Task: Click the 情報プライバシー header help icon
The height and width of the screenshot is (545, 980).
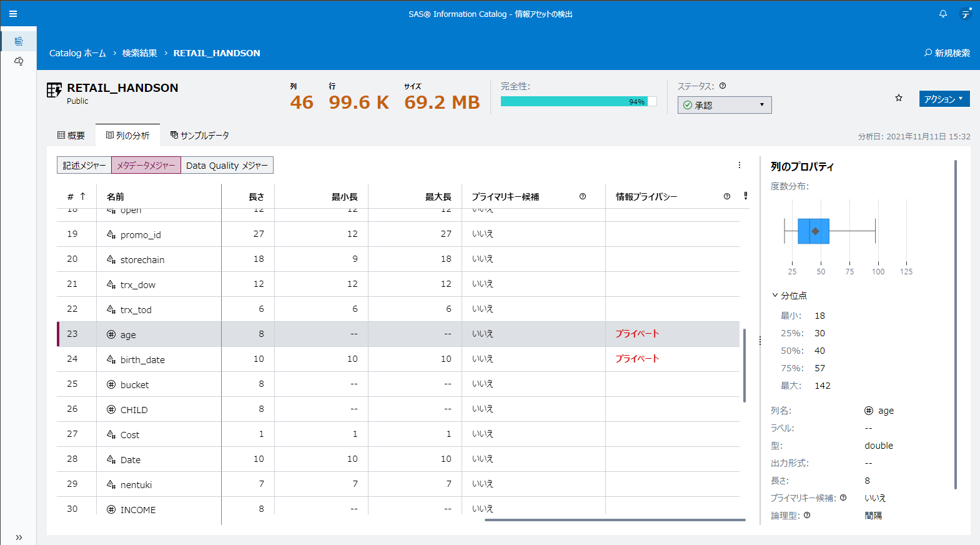Action: click(x=727, y=196)
